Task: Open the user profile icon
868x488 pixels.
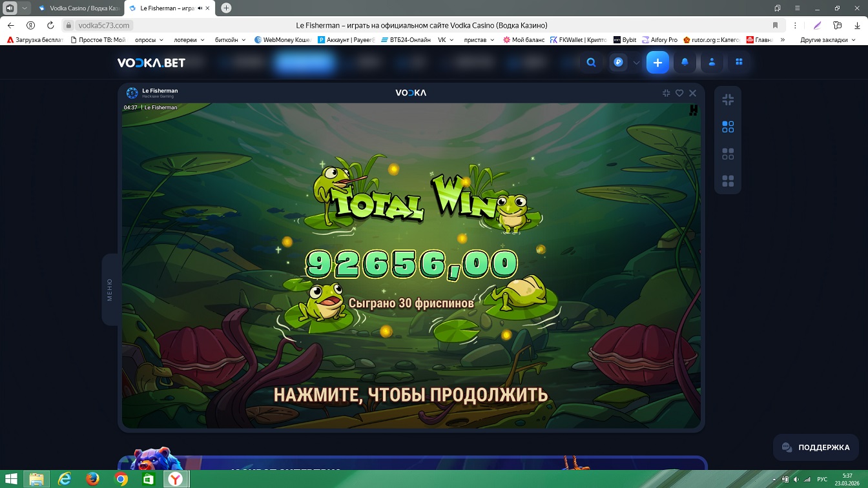Action: 712,63
